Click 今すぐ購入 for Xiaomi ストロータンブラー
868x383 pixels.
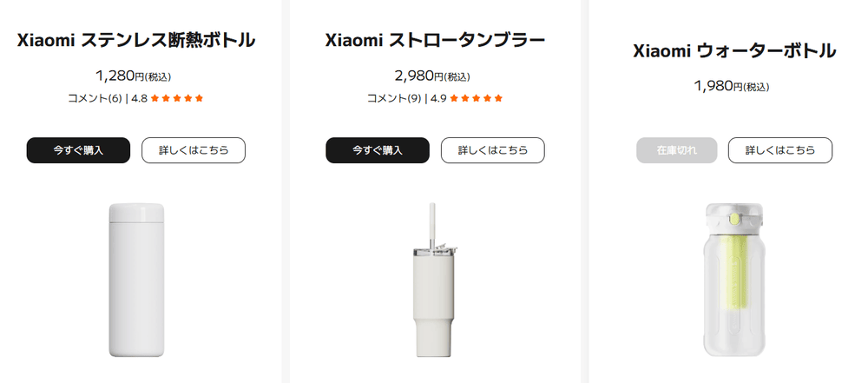(378, 150)
